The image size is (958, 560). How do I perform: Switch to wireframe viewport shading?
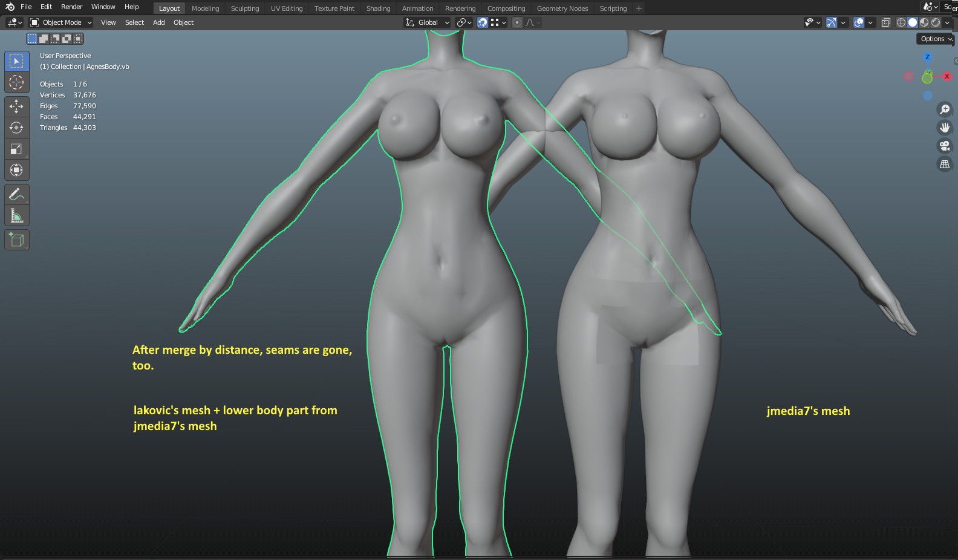point(901,22)
